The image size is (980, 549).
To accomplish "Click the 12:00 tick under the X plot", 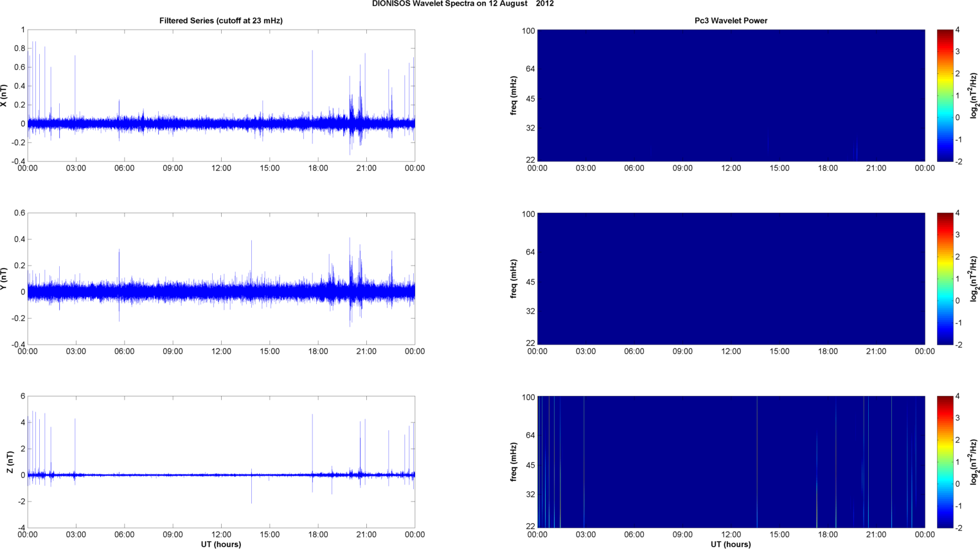I will [221, 168].
